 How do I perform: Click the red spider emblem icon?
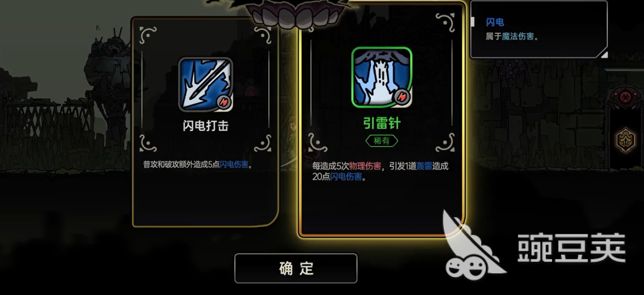624,98
